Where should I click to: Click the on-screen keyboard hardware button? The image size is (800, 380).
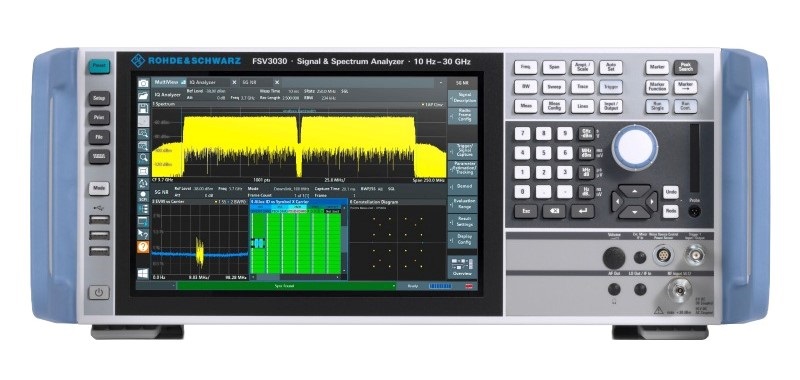coord(99,157)
